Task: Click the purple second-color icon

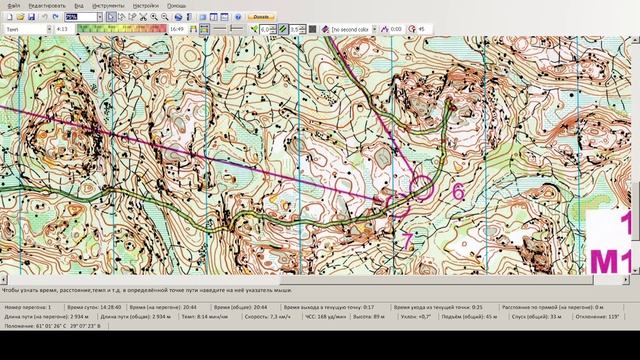Action: [325, 29]
